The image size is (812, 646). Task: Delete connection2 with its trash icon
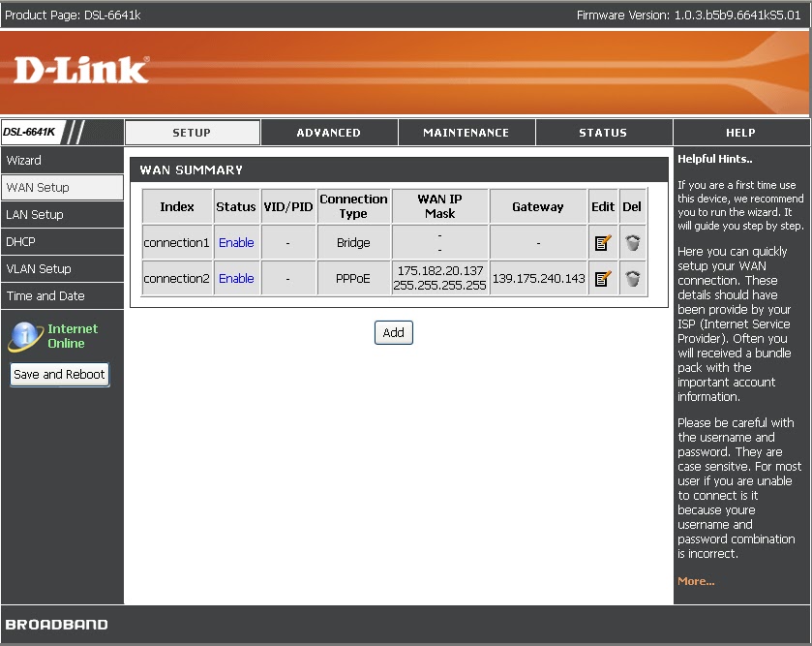[x=632, y=279]
